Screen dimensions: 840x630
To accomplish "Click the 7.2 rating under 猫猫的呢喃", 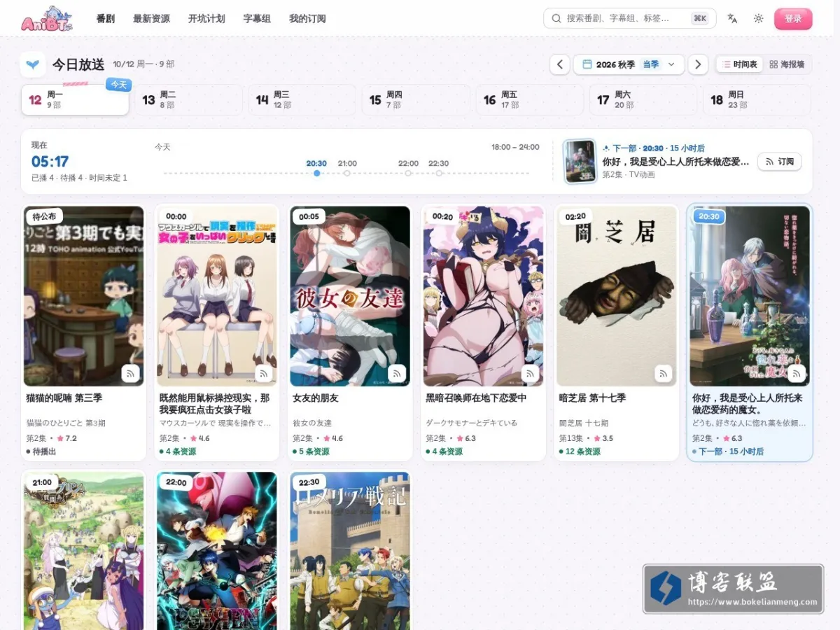I will point(67,438).
